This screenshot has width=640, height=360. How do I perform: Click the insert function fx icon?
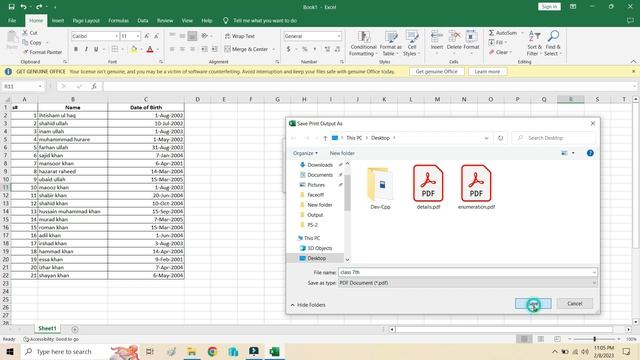point(94,86)
